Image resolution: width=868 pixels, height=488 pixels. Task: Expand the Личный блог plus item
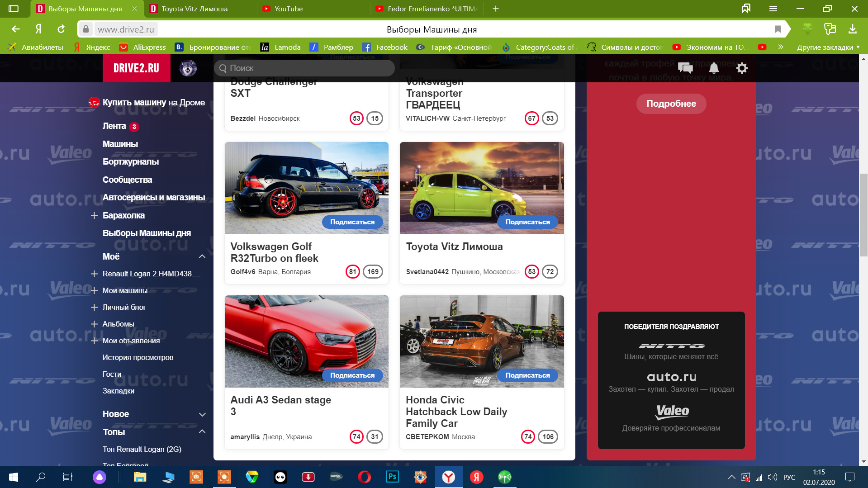[94, 307]
